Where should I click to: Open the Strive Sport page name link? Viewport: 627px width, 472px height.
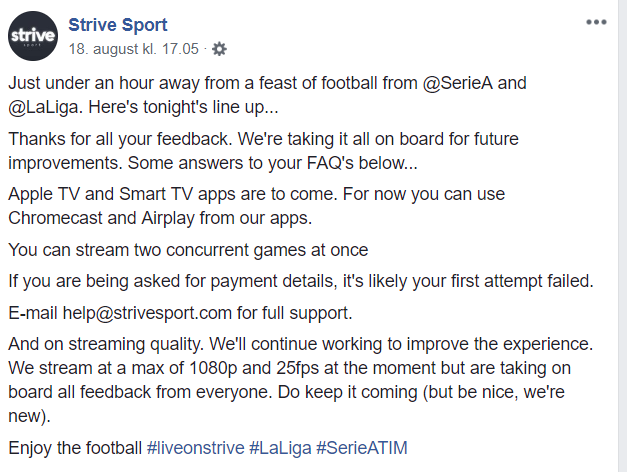click(x=118, y=25)
